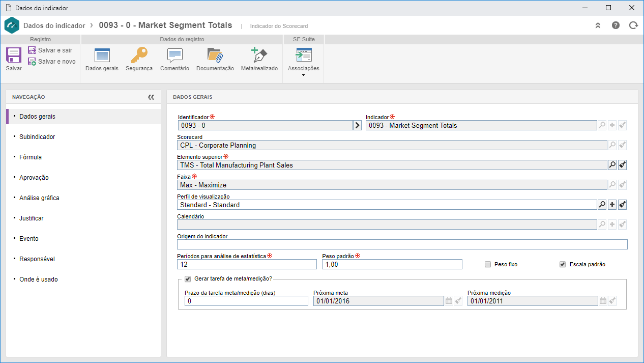Toggle the Escala padrão checkbox
The height and width of the screenshot is (363, 644).
(x=562, y=264)
